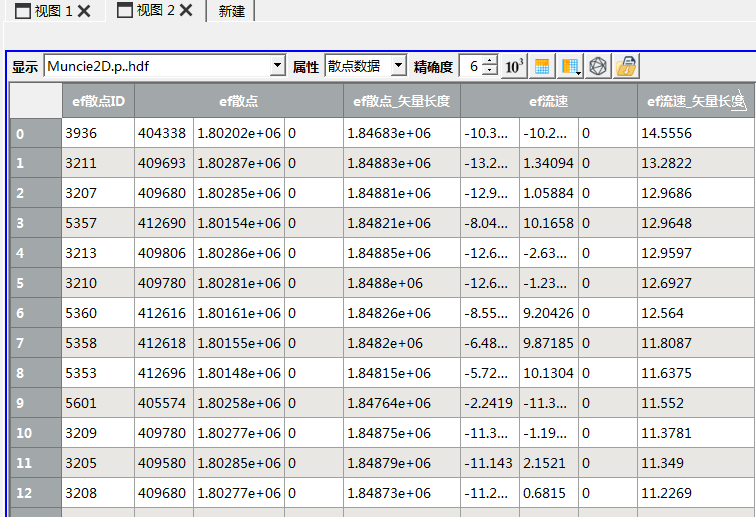Image resolution: width=756 pixels, height=517 pixels.
Task: Select row header 12
Action: point(36,493)
